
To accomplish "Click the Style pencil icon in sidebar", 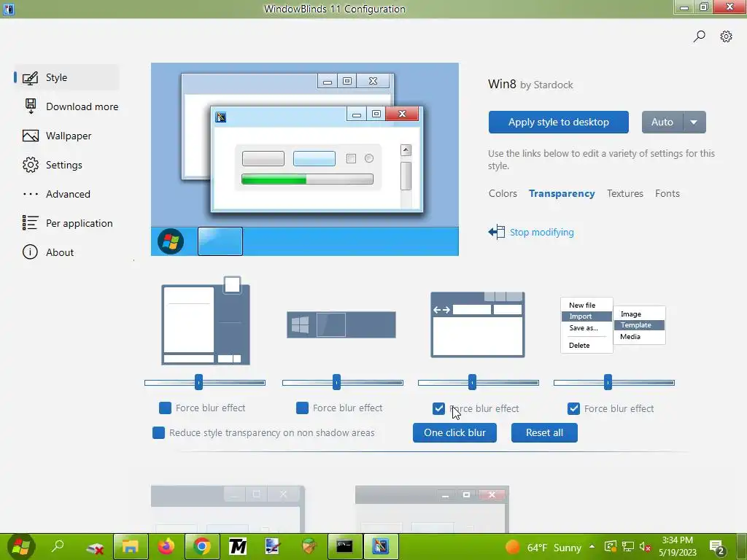I will point(30,77).
